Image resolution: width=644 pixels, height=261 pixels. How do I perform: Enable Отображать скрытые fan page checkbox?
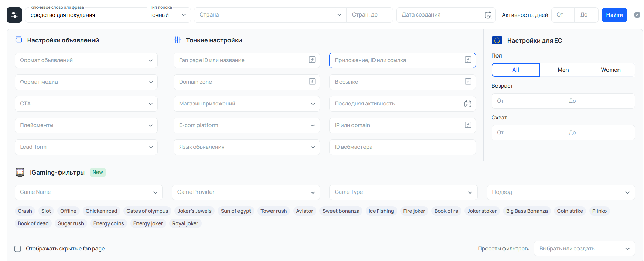coord(18,249)
